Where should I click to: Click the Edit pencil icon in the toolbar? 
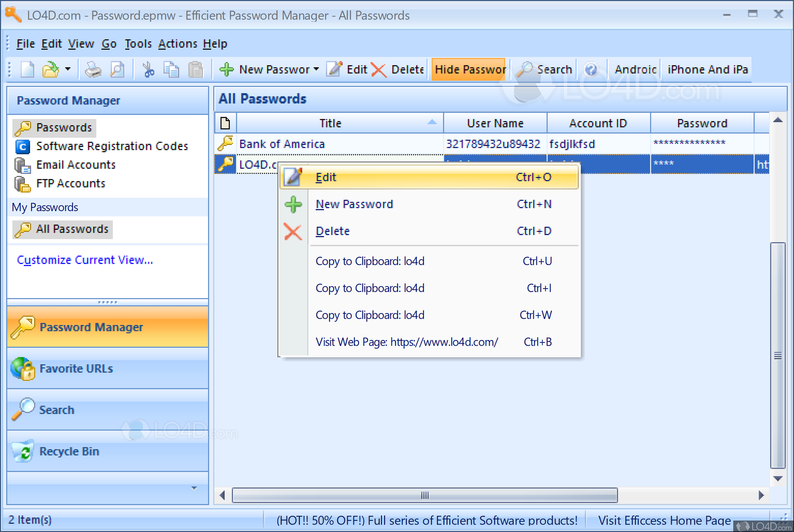coord(334,69)
